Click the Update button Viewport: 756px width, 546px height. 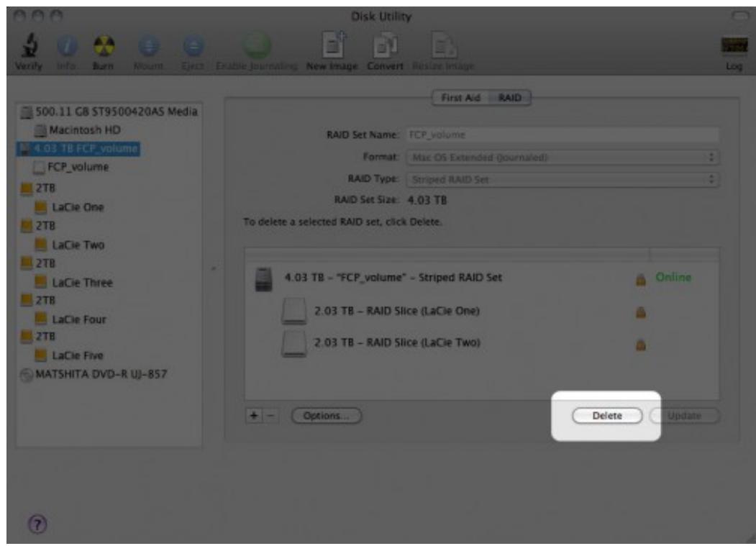[685, 416]
